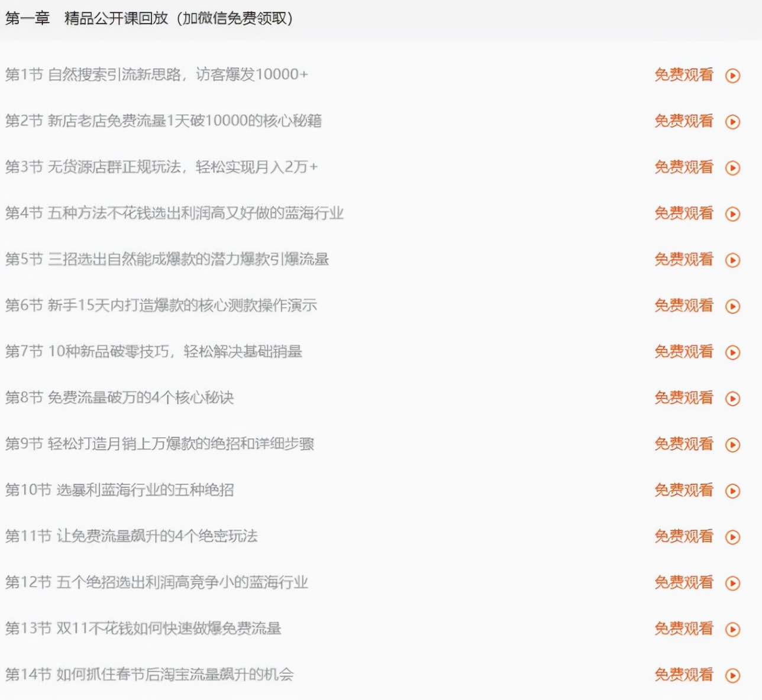Click the play icon for 第2节
The height and width of the screenshot is (700, 762).
tap(732, 122)
